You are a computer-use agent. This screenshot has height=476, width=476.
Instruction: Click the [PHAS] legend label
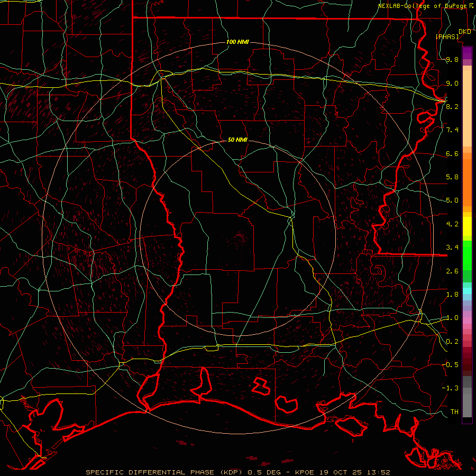point(447,37)
